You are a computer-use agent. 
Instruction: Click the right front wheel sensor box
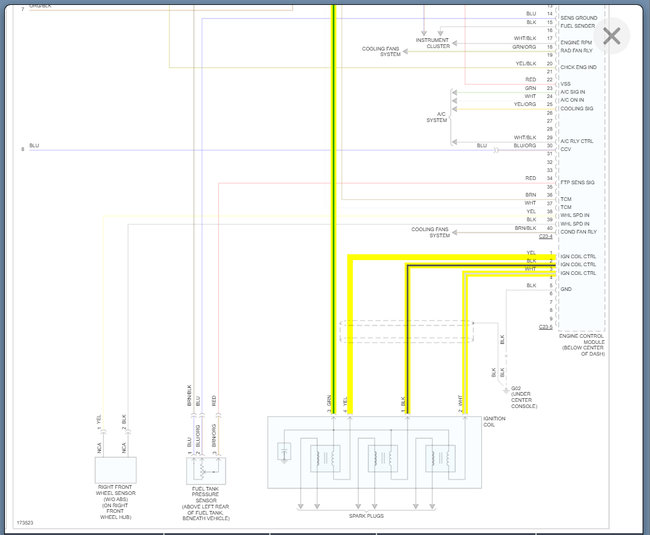[x=116, y=470]
